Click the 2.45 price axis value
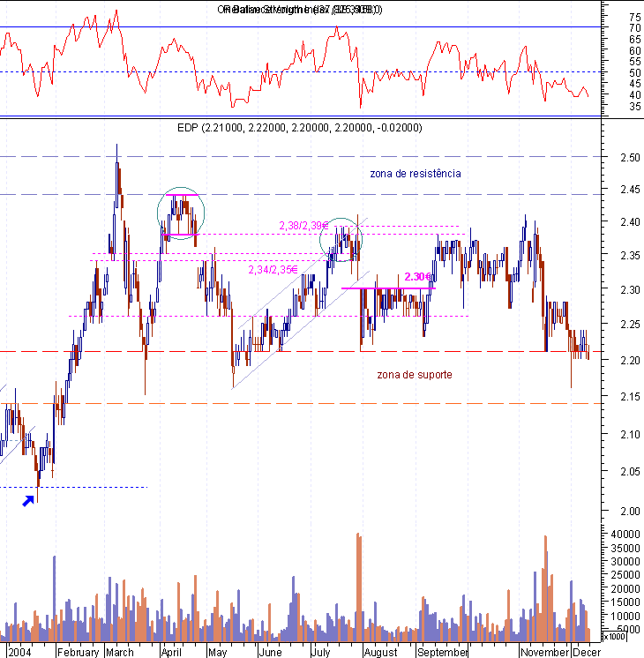 (x=630, y=190)
